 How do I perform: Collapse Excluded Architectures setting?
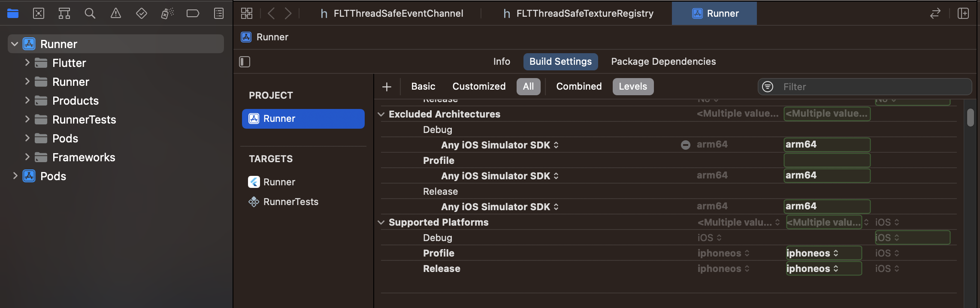[x=381, y=115]
